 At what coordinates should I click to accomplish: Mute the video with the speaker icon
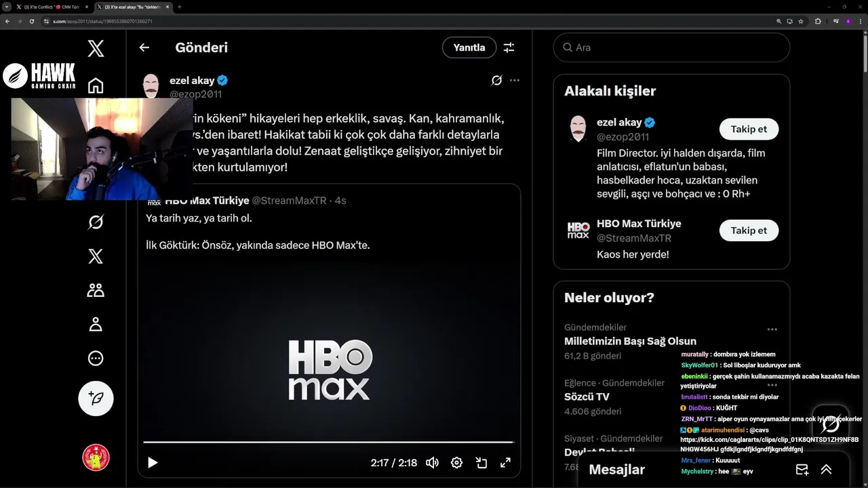coord(432,463)
